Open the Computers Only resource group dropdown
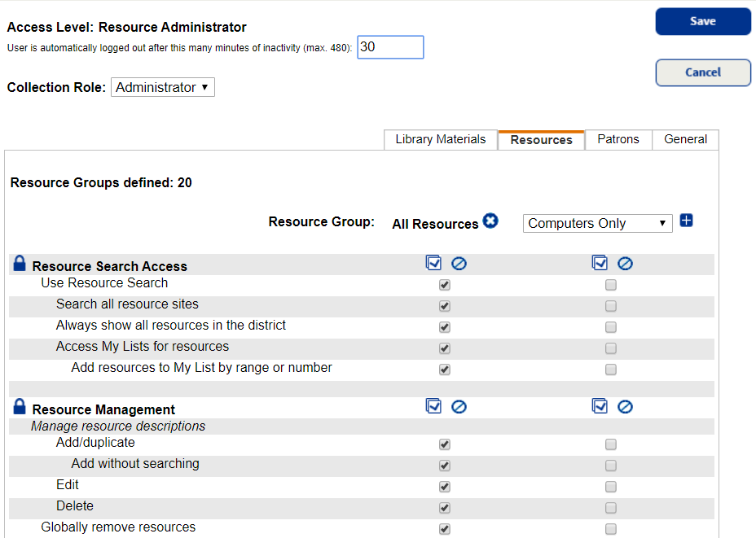This screenshot has height=538, width=756. click(x=597, y=224)
